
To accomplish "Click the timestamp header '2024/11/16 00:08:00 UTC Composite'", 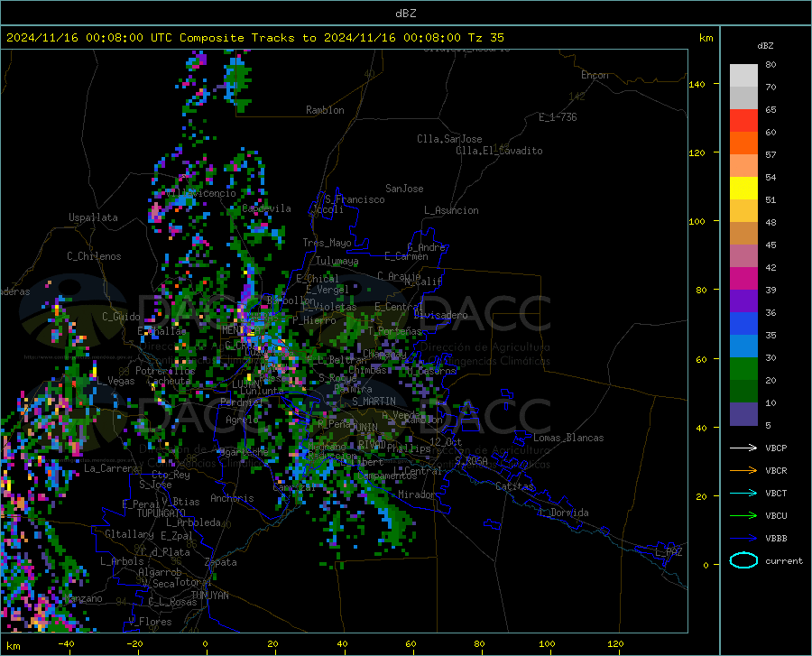I will click(x=125, y=38).
